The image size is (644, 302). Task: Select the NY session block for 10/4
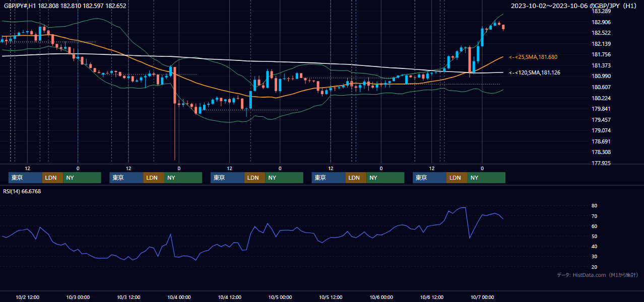(284, 178)
